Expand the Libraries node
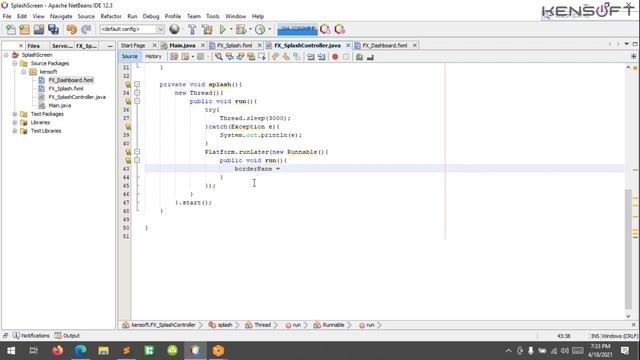Image resolution: width=640 pixels, height=360 pixels. [x=15, y=122]
